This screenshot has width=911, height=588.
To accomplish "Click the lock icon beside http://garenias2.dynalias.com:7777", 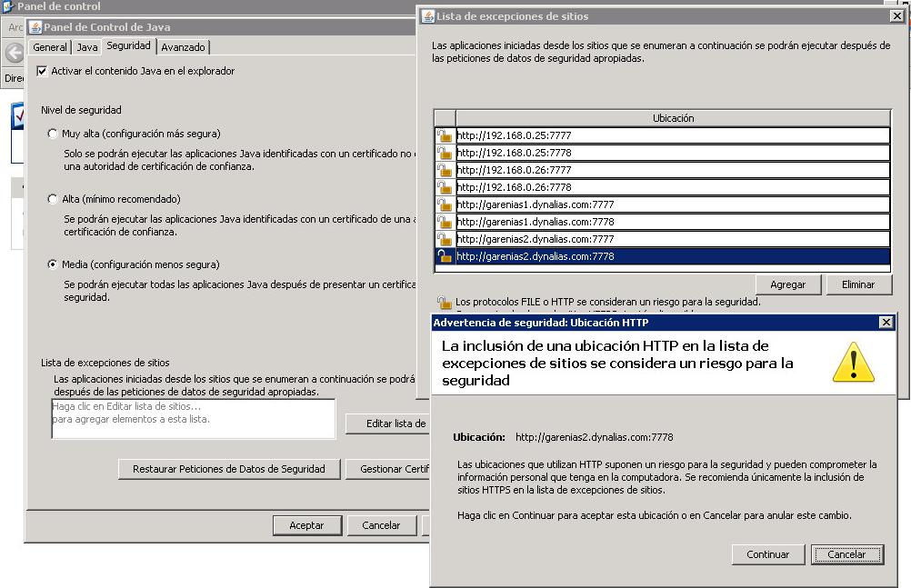I will 445,239.
